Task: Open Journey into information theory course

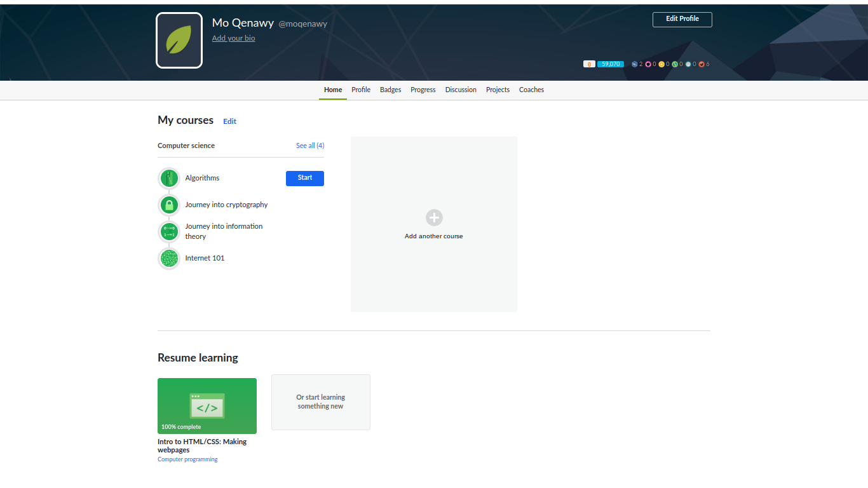Action: click(x=224, y=232)
